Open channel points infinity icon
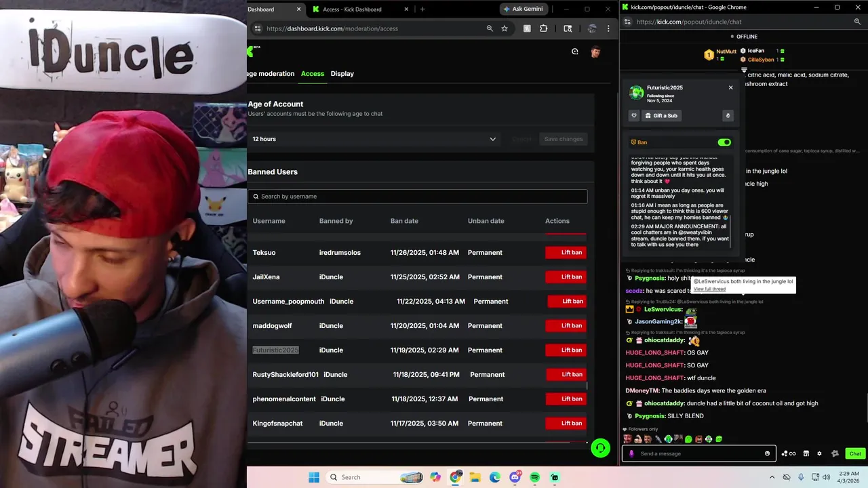868x488 pixels. [789, 453]
